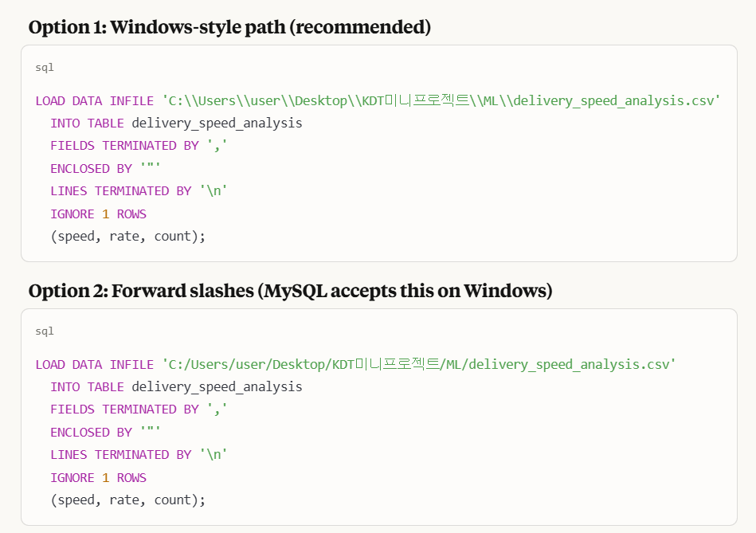Click INTO TABLE line in Option 1 block
The width and height of the screenshot is (756, 533).
(x=176, y=123)
